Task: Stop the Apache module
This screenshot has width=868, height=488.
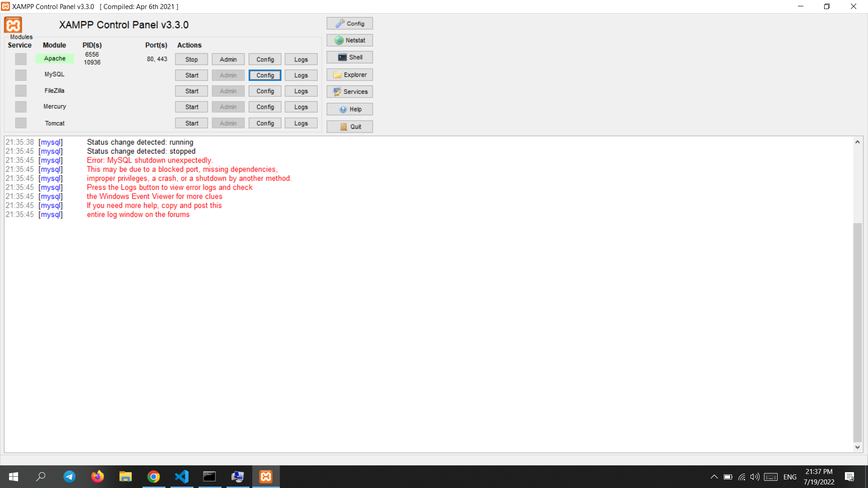Action: (192, 59)
